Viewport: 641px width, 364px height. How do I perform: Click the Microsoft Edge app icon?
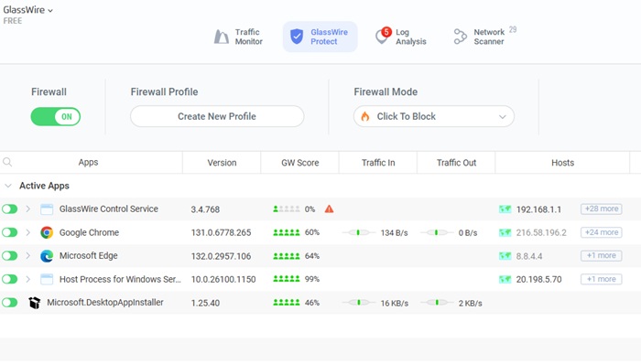(47, 256)
